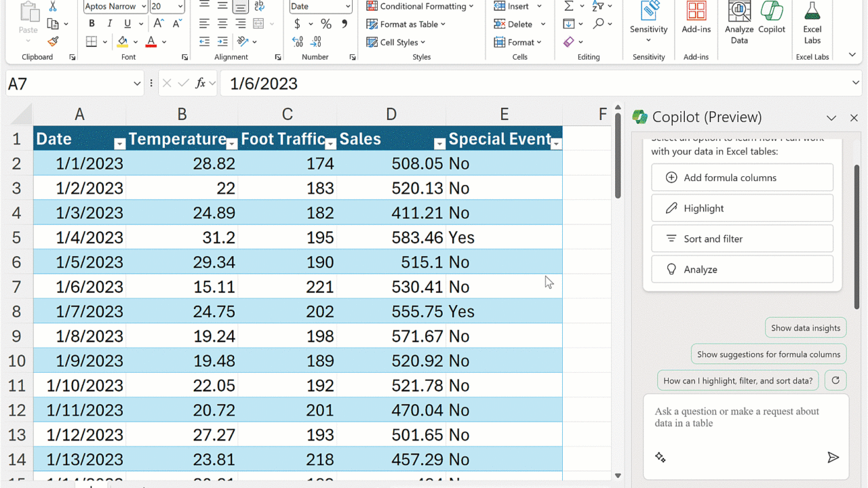
Task: Refresh the Copilot suggestions
Action: tap(835, 380)
